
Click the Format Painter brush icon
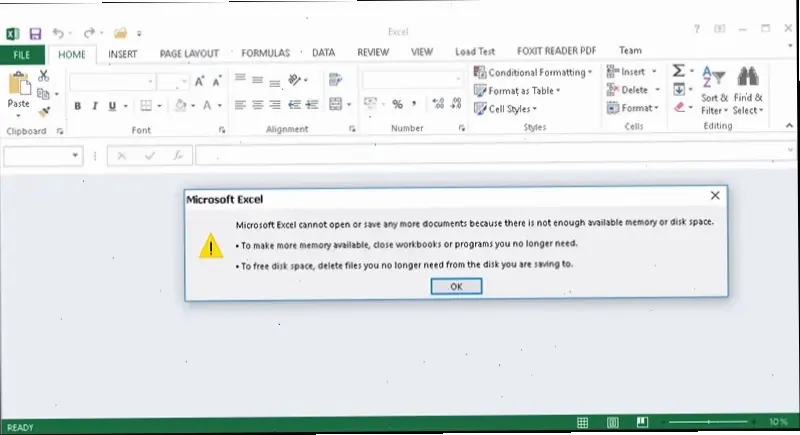(44, 112)
